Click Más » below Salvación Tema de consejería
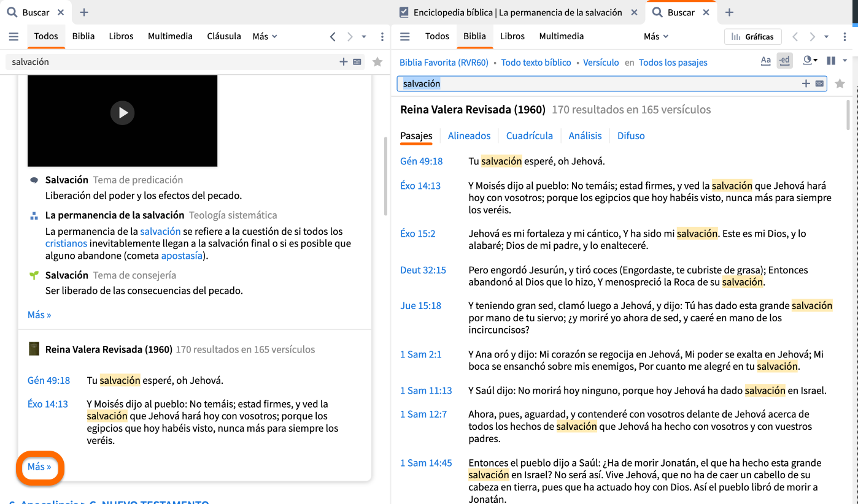The width and height of the screenshot is (858, 504). coord(39,315)
